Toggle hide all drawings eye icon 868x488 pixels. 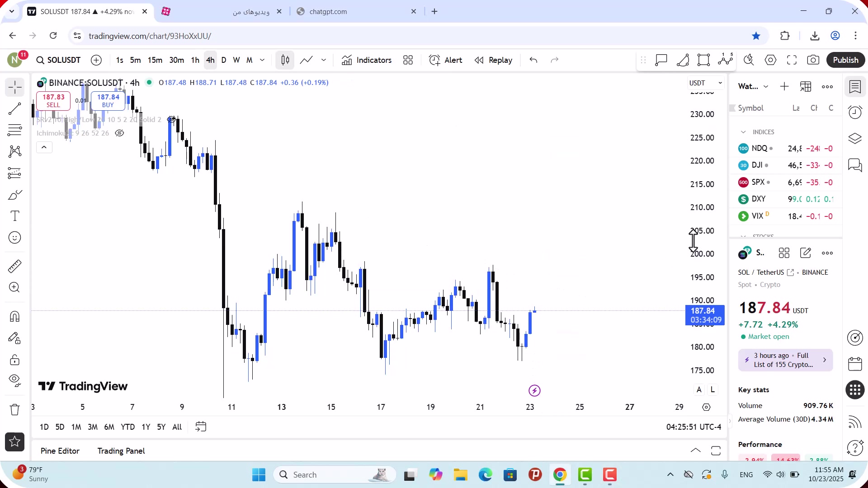coord(15,381)
